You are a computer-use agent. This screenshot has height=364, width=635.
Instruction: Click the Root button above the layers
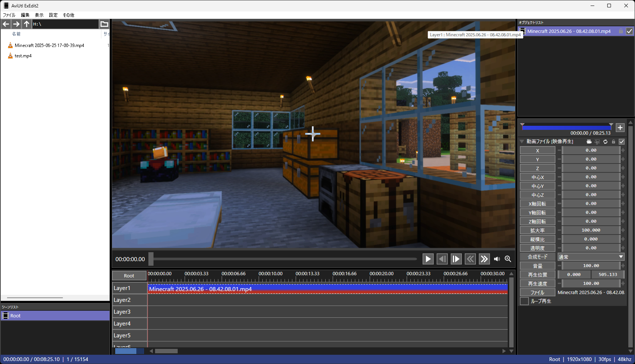coord(129,276)
